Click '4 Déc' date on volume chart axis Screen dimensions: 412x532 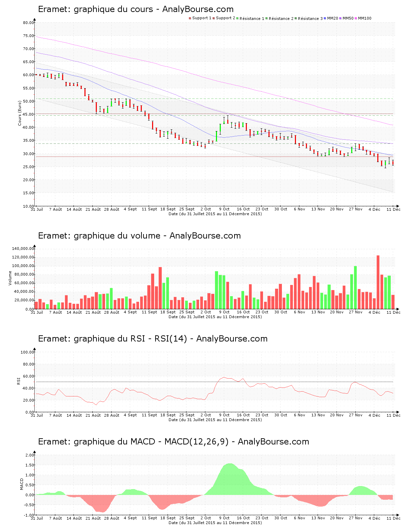tap(375, 312)
